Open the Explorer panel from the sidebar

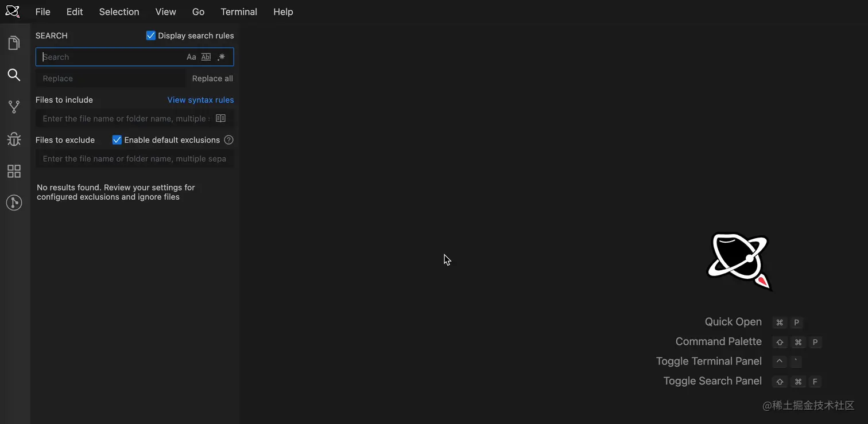pos(14,42)
